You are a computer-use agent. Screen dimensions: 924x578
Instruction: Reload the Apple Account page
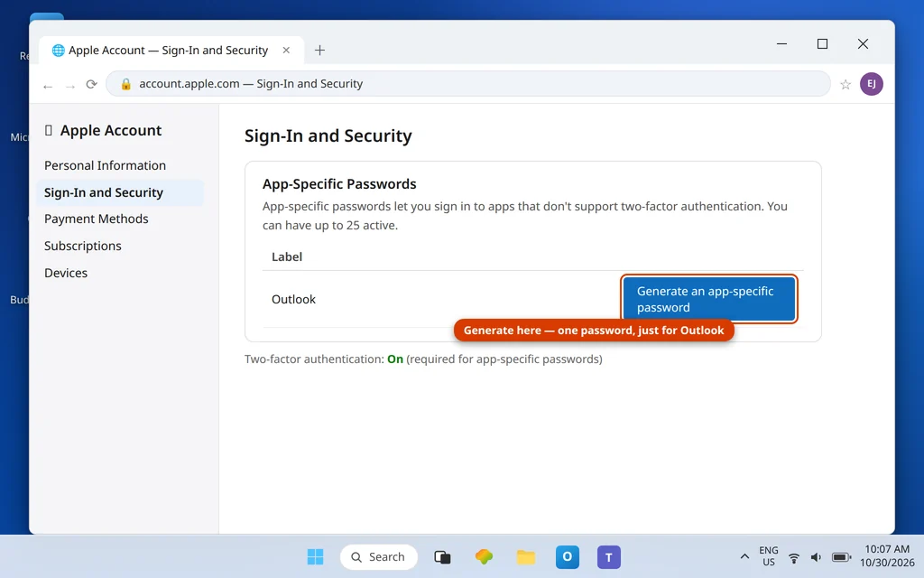pyautogui.click(x=91, y=84)
